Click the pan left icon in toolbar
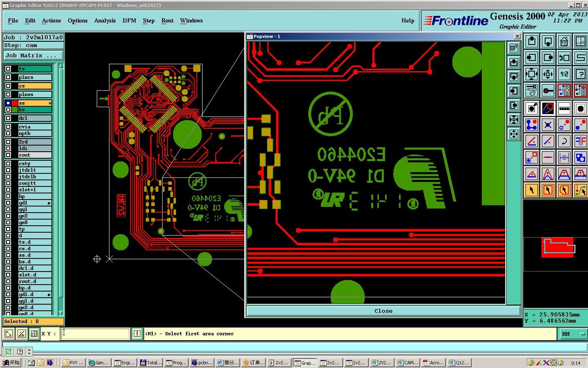This screenshot has width=588, height=368. point(531,58)
